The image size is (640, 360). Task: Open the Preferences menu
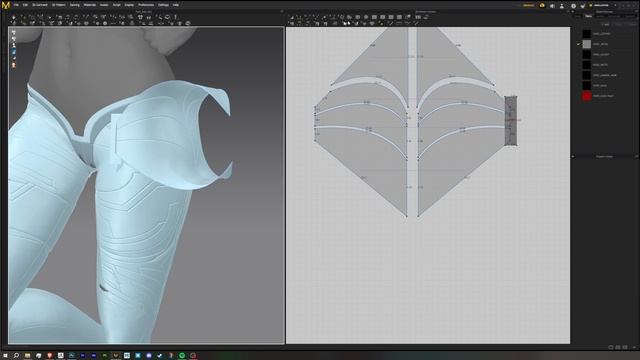coord(146,5)
